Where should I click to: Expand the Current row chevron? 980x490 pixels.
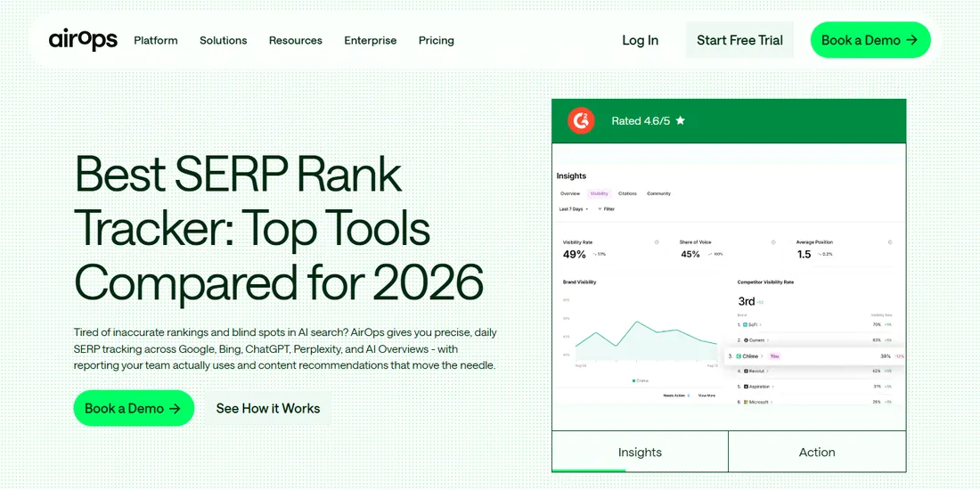pos(768,340)
